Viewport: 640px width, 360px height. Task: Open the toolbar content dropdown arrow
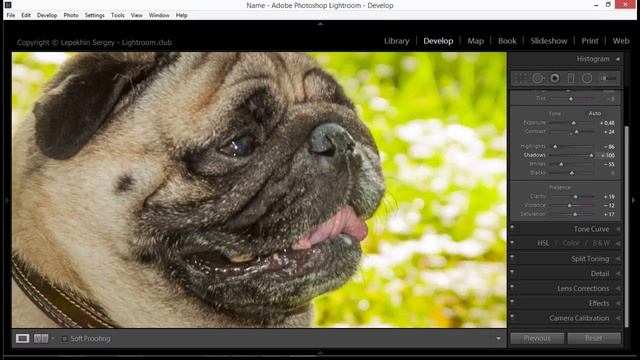pos(498,339)
